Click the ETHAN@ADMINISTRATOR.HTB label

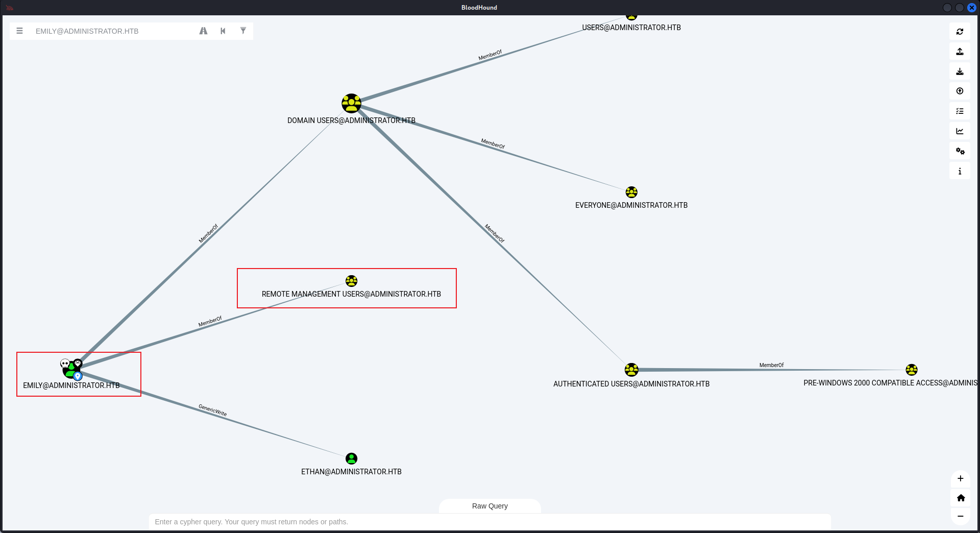351,472
